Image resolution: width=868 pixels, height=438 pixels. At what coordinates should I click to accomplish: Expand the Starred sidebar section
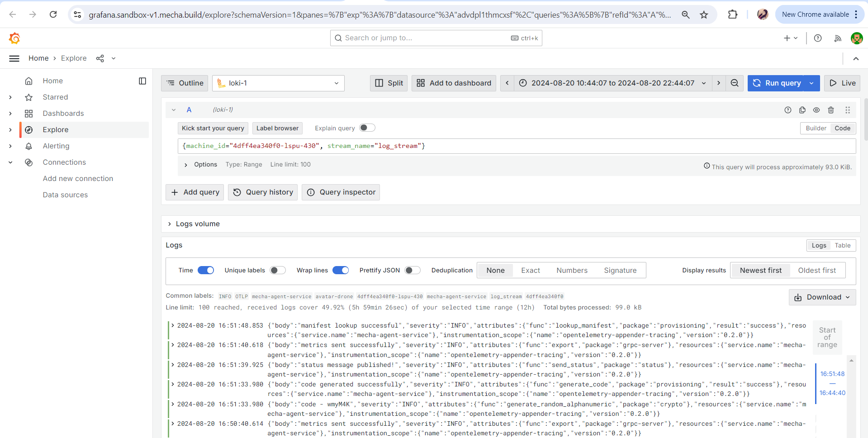(10, 97)
